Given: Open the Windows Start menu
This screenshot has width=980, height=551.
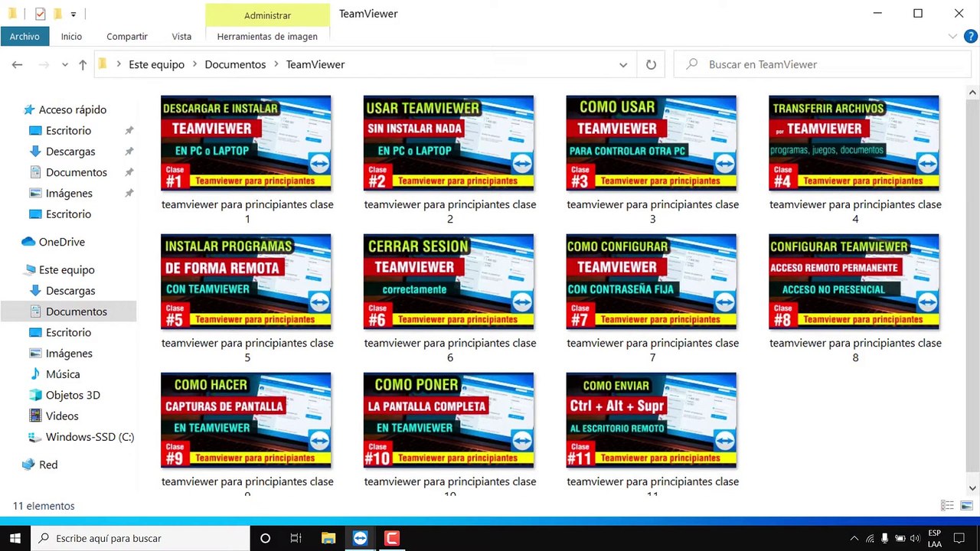Looking at the screenshot, I should [15, 538].
